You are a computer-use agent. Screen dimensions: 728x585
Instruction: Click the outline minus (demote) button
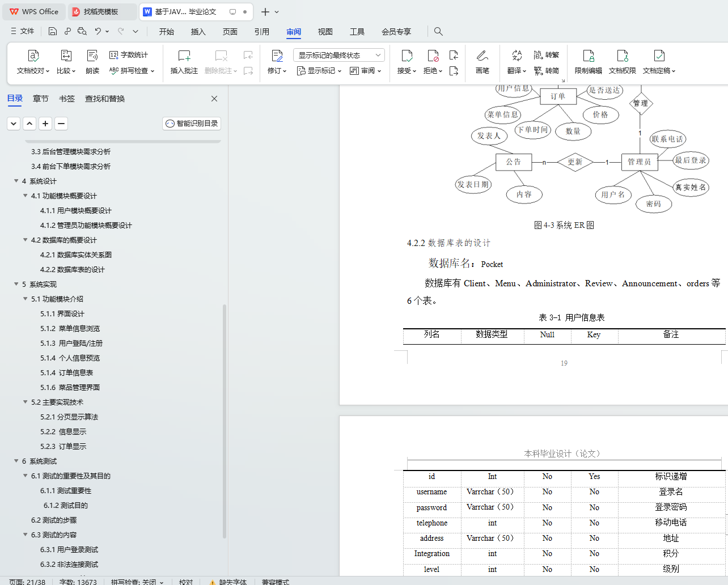coord(62,124)
